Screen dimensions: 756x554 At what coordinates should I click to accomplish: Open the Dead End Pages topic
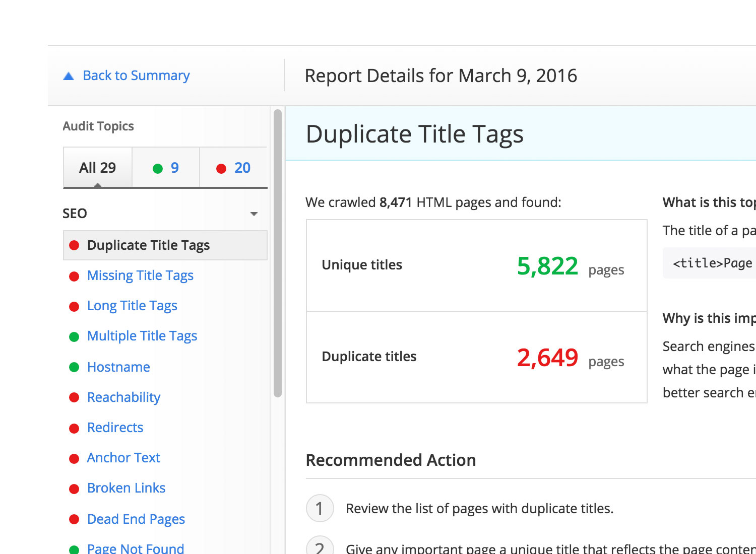136,519
